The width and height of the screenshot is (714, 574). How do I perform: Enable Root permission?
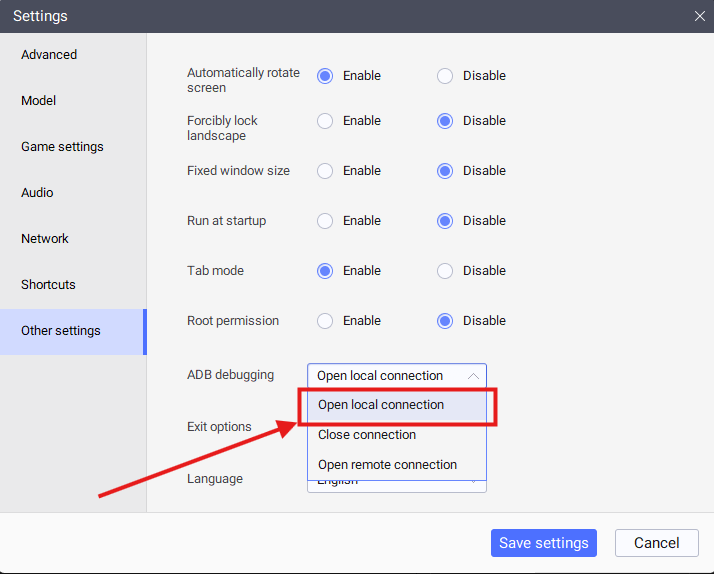325,321
